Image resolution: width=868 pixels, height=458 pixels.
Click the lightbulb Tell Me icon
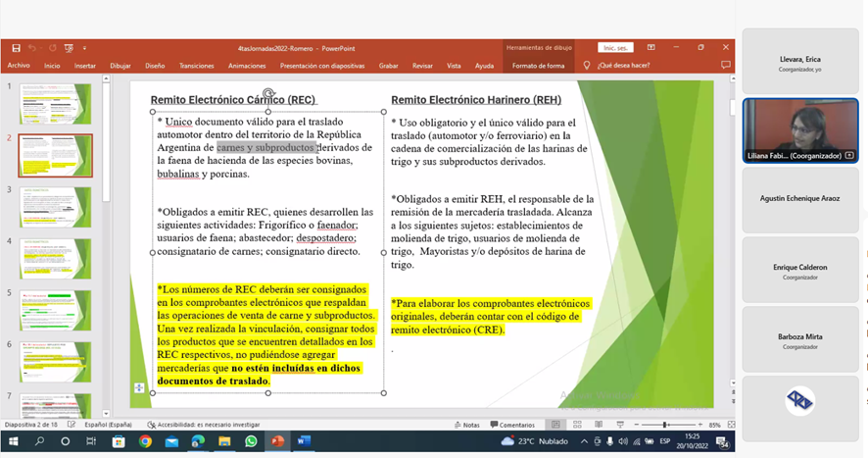587,66
